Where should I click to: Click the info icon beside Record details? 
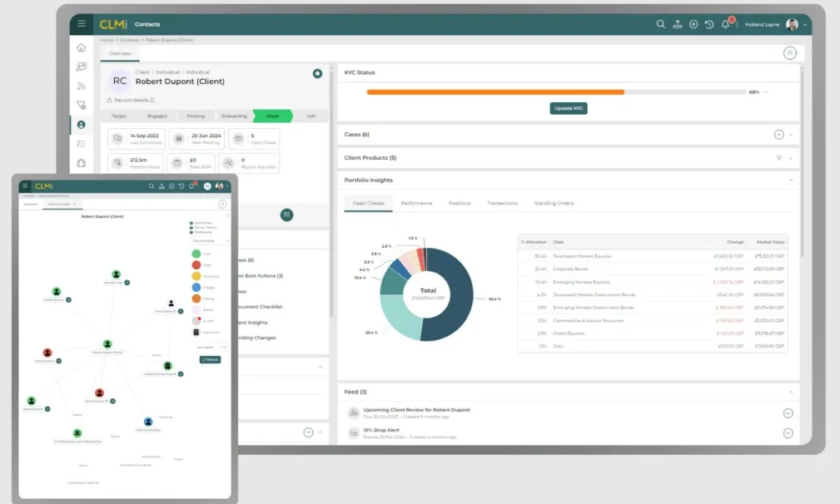click(x=152, y=100)
